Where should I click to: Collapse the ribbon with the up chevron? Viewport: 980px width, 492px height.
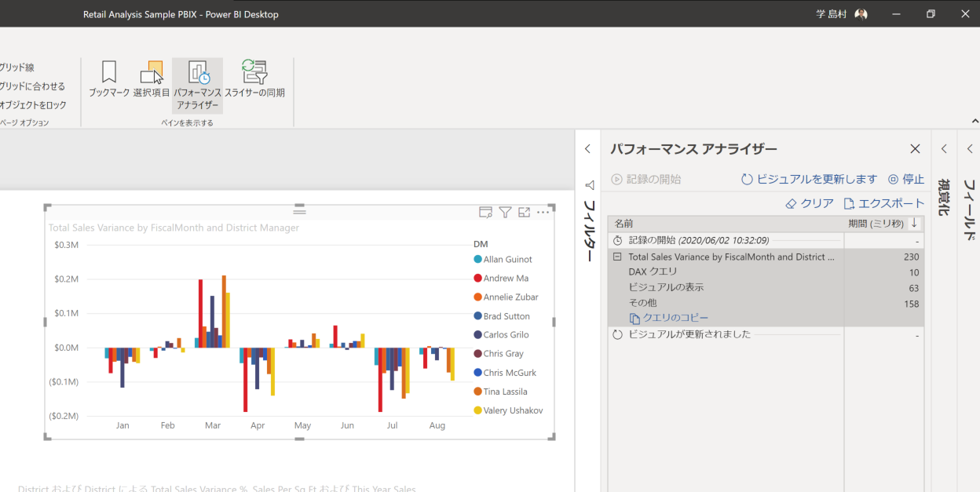click(x=975, y=121)
